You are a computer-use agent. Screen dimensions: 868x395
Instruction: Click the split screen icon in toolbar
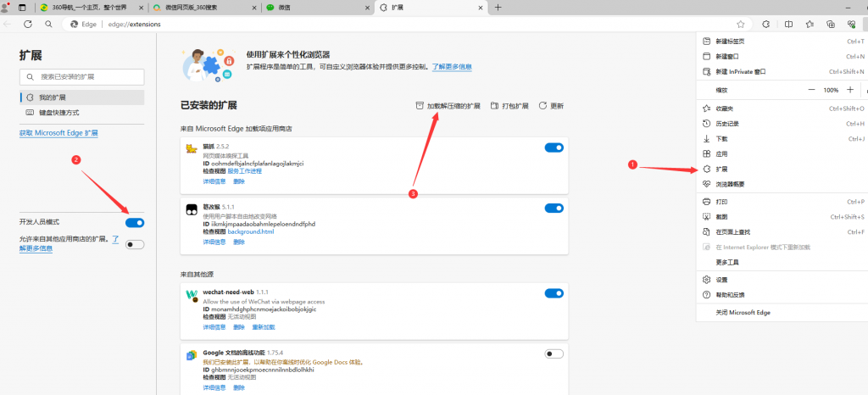(788, 25)
